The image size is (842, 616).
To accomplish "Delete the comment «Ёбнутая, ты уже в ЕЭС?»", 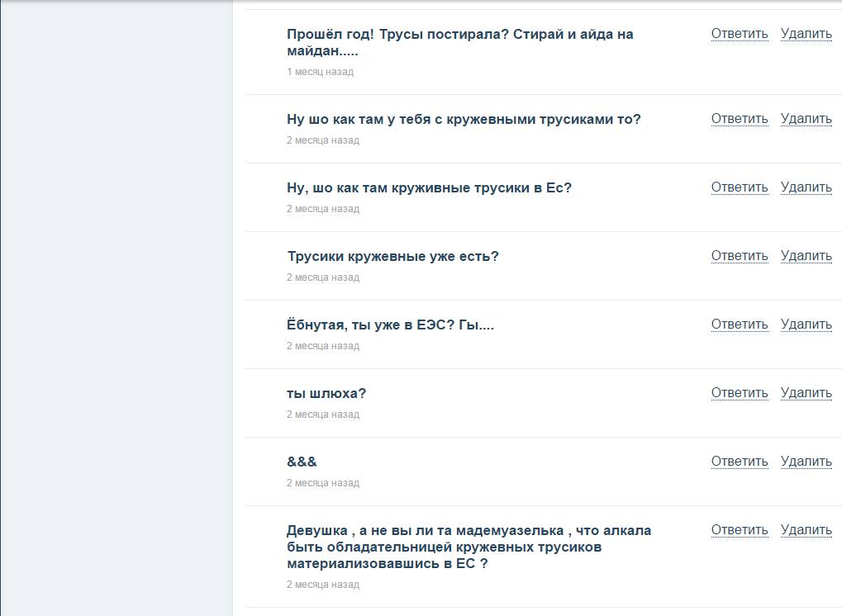I will tap(806, 325).
